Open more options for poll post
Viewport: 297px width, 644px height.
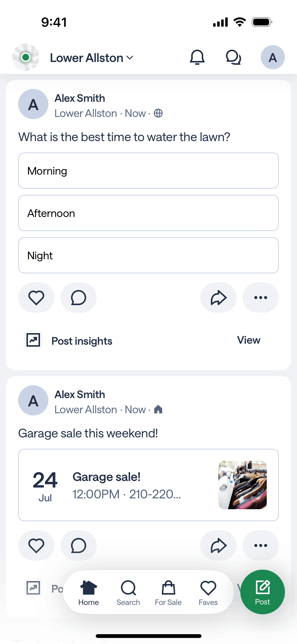pyautogui.click(x=261, y=298)
